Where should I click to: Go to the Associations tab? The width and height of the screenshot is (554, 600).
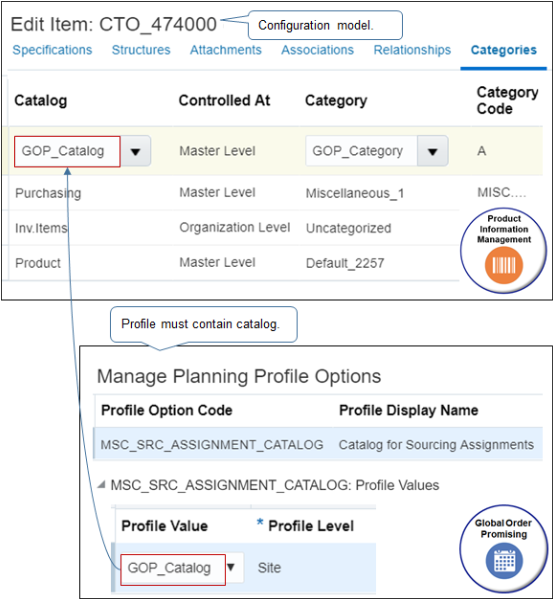(x=318, y=50)
